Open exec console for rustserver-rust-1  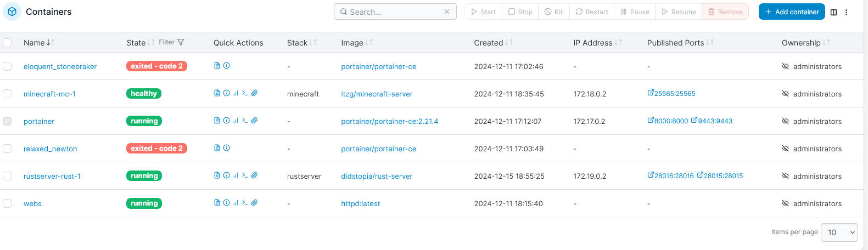coord(245,175)
